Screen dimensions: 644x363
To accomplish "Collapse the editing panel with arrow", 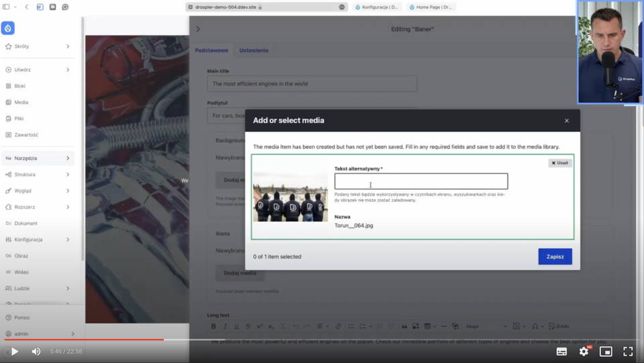I will click(198, 29).
